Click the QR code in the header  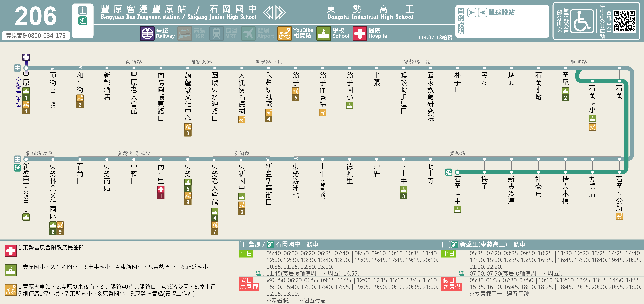tap(624, 21)
